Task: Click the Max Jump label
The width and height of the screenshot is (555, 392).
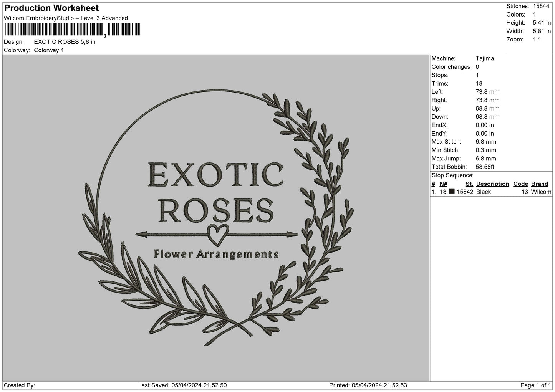Action: [447, 159]
